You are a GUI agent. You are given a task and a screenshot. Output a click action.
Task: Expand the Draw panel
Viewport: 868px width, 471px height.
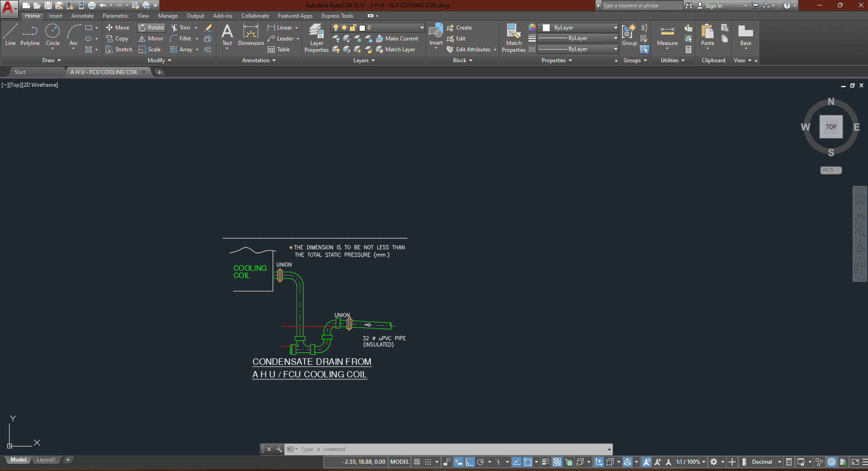coord(51,60)
